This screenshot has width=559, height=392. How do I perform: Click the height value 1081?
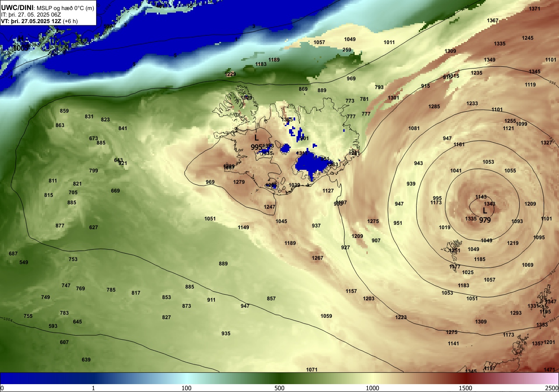click(x=414, y=128)
